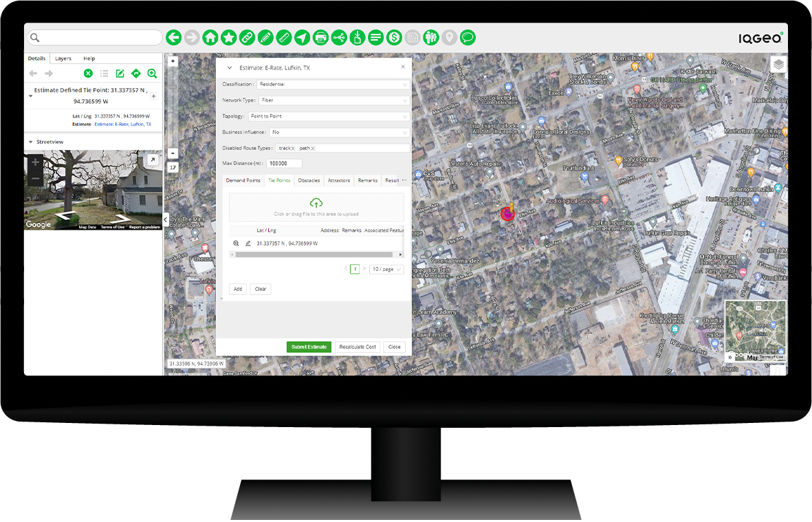Screen dimensions: 812x522
Task: Open the Classification dropdown
Action: point(333,85)
